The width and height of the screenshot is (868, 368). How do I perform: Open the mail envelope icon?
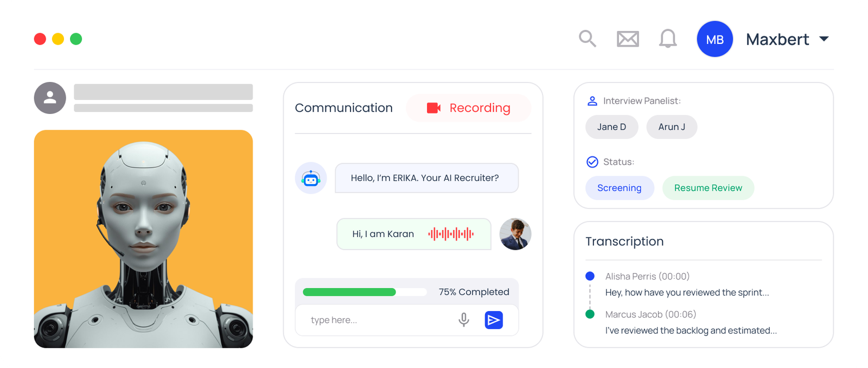tap(628, 39)
